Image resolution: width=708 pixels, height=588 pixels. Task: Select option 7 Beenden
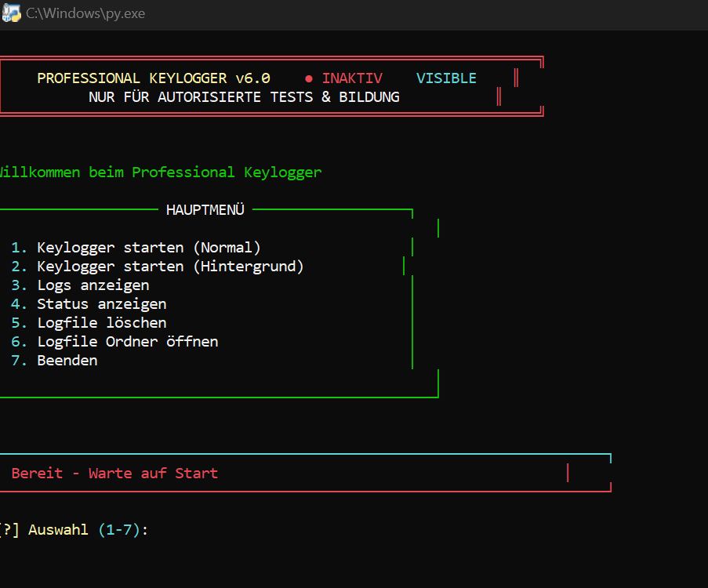(x=54, y=361)
